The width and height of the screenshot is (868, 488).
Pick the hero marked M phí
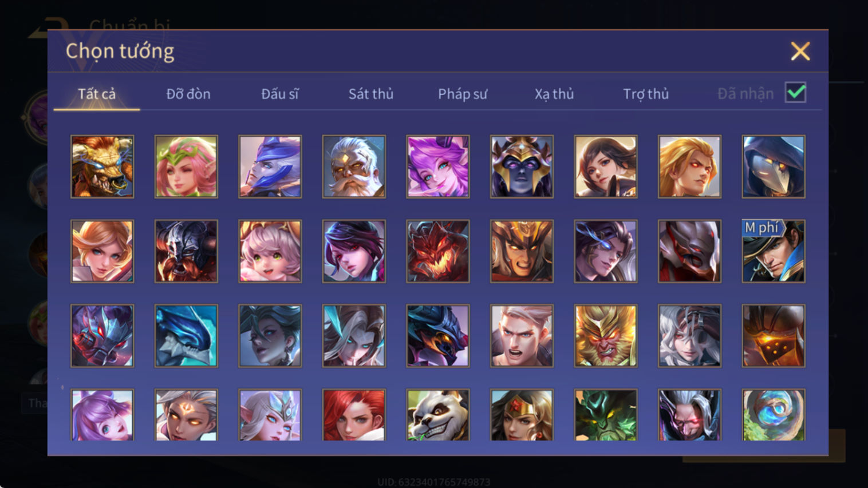coord(773,251)
